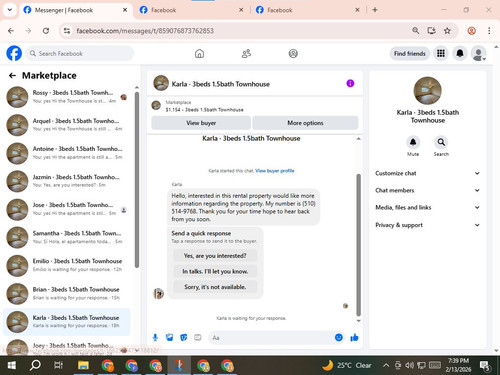Click the conversation list scrollbar

pos(137,180)
